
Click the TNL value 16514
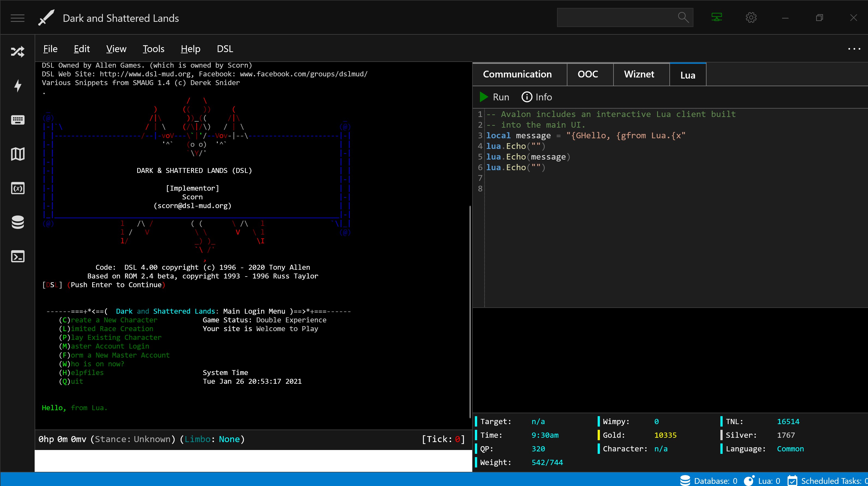tap(788, 421)
